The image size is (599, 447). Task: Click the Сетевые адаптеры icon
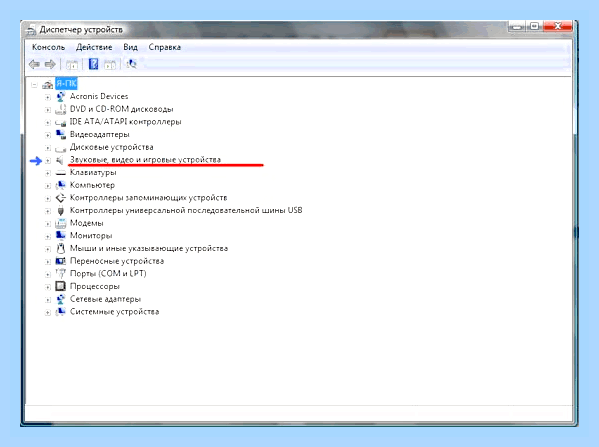[x=60, y=299]
